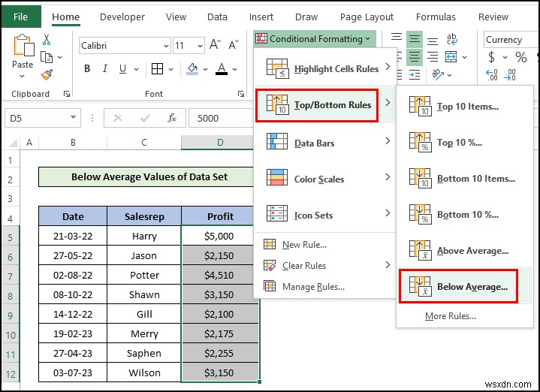Click Manage Rules option
The width and height of the screenshot is (540, 392).
[325, 287]
